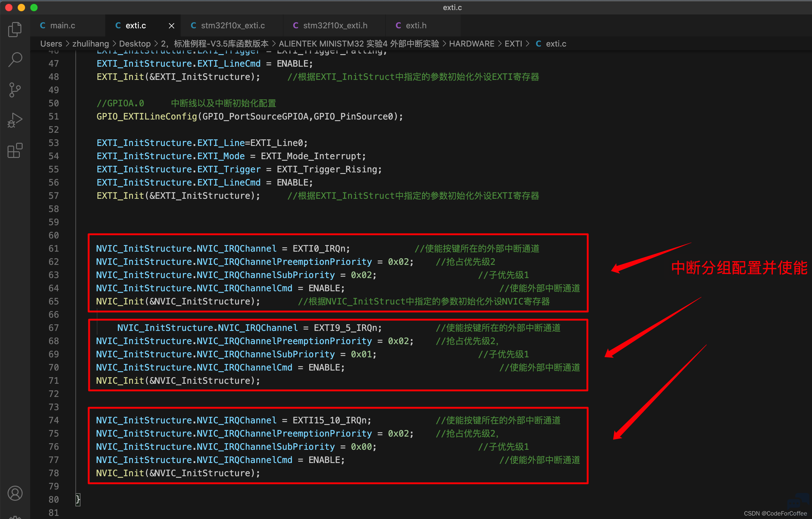Expand the EXTI breadcrumb folder

pyautogui.click(x=513, y=43)
